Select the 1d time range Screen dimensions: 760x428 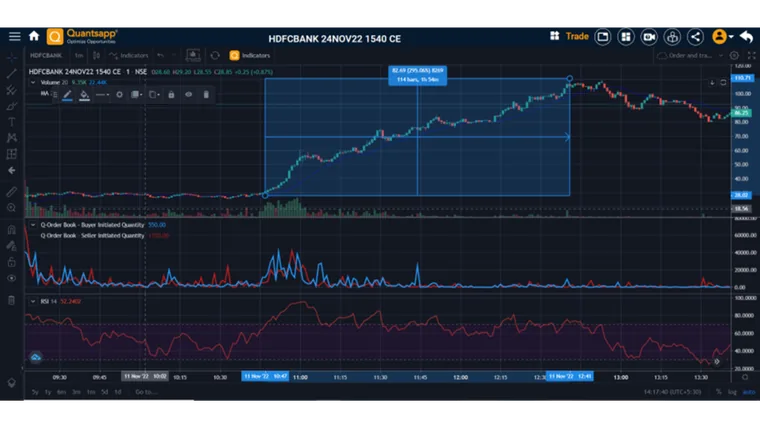(x=118, y=392)
